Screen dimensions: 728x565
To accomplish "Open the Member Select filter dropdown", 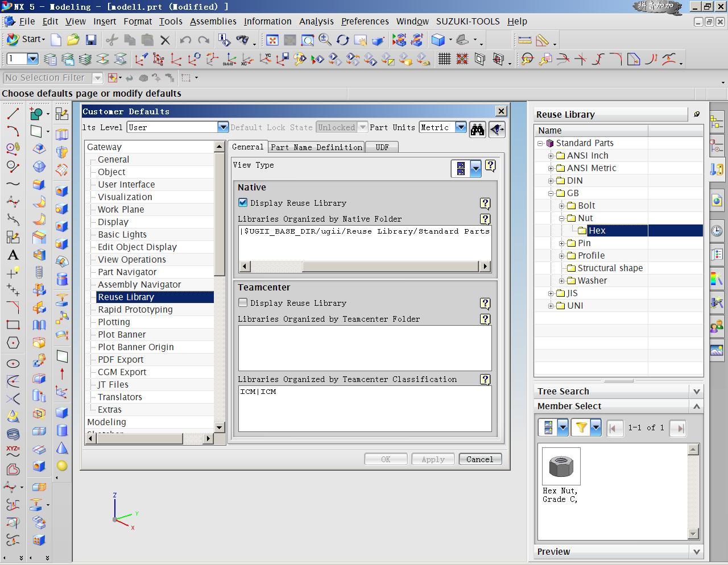I will 595,427.
